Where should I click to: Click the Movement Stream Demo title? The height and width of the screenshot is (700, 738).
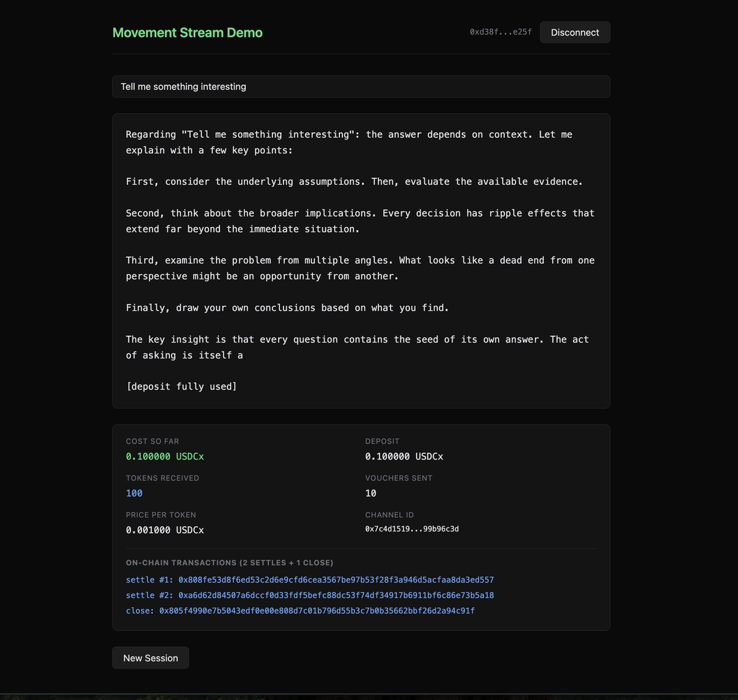click(x=188, y=33)
